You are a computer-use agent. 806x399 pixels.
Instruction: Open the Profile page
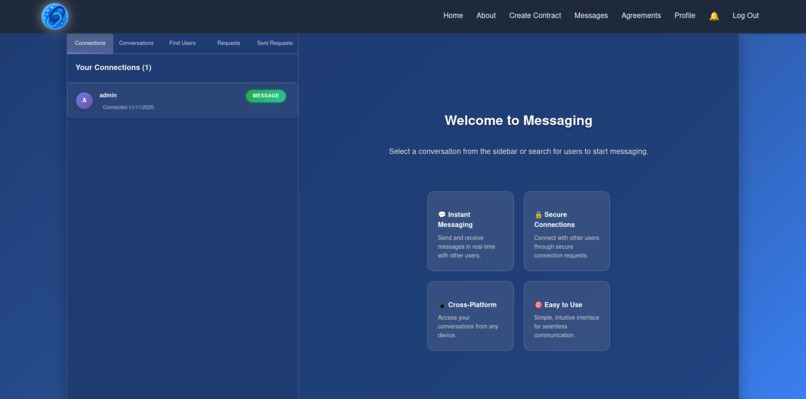point(685,15)
